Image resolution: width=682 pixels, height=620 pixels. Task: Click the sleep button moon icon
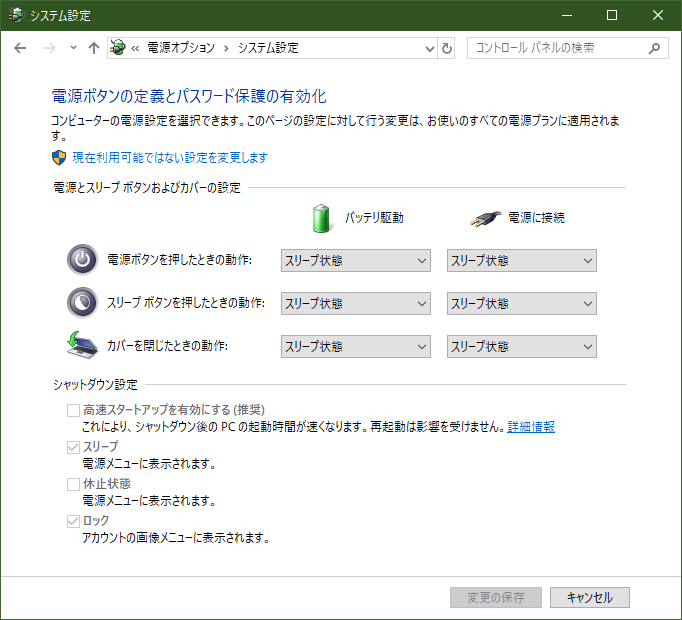pos(81,302)
